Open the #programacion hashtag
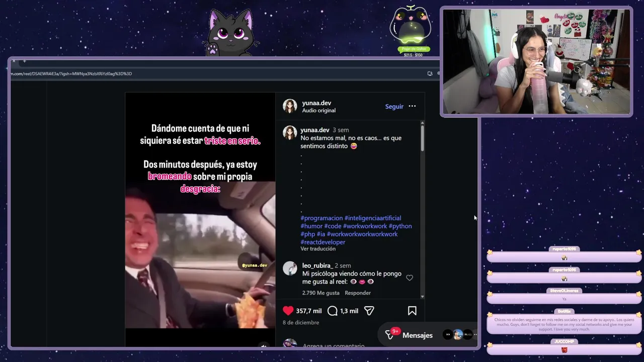Viewport: 644px width, 362px height. (321, 218)
